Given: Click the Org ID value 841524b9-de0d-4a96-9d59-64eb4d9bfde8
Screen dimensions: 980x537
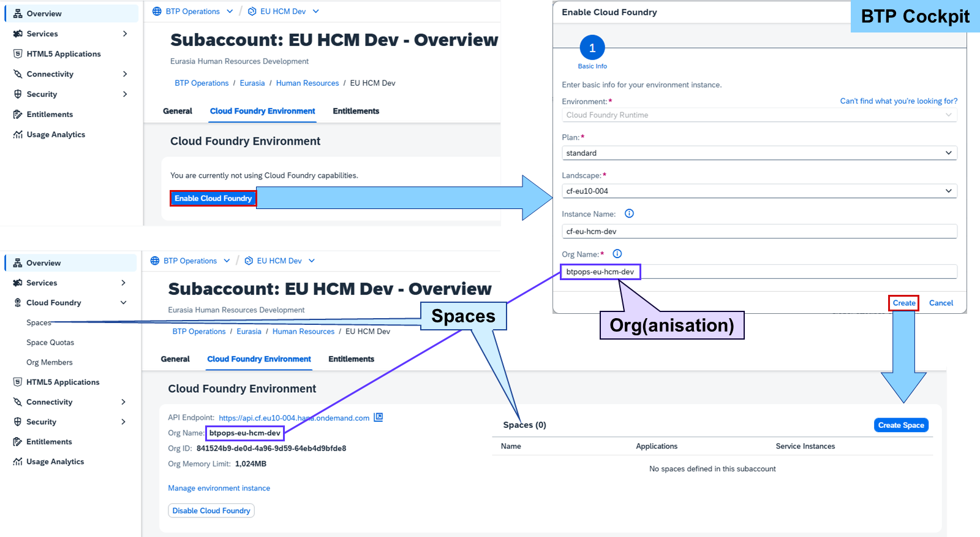Looking at the screenshot, I should [x=271, y=449].
